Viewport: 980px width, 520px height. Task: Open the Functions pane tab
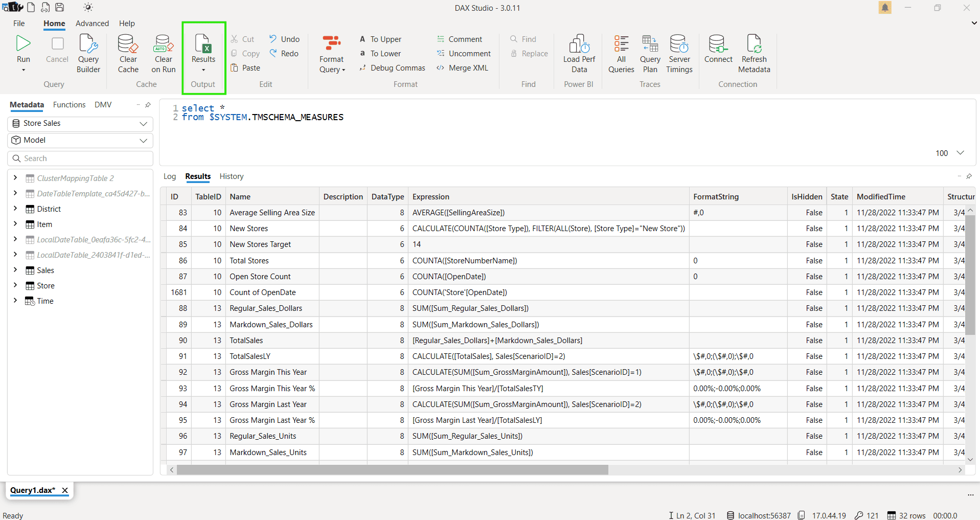[69, 105]
